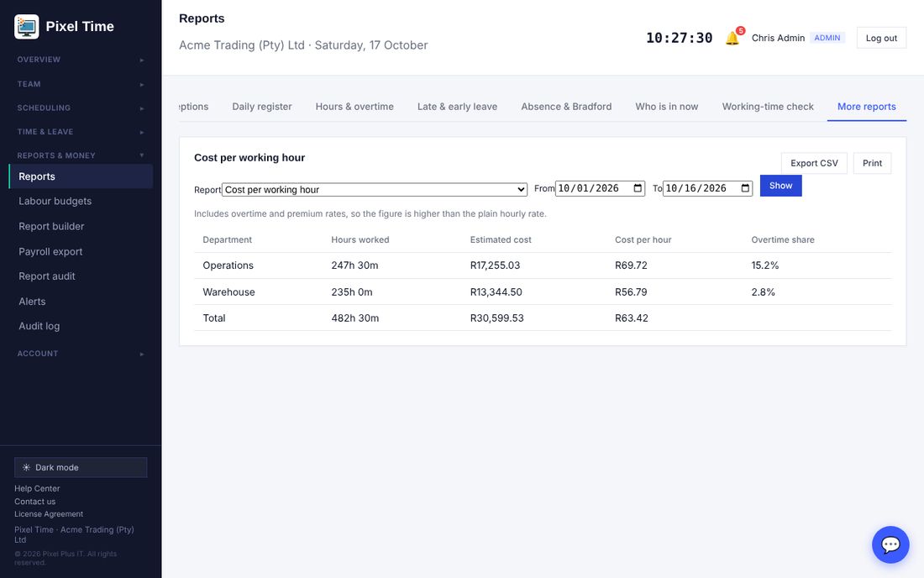
Task: Open the Report type dropdown
Action: click(x=375, y=190)
